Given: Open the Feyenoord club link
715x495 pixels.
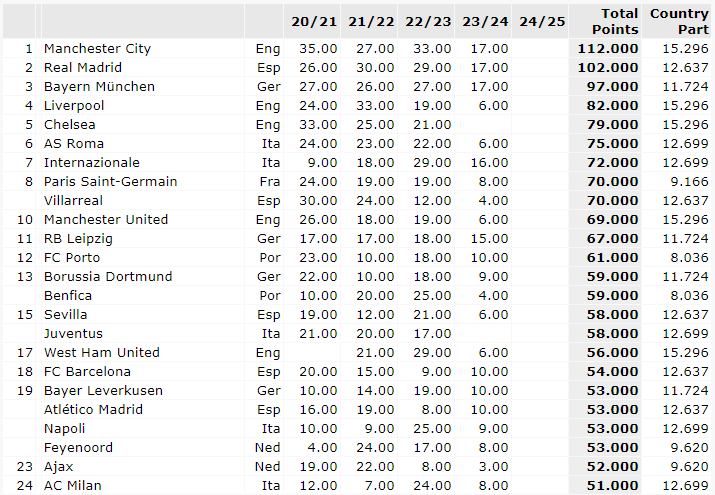Looking at the screenshot, I should [78, 448].
